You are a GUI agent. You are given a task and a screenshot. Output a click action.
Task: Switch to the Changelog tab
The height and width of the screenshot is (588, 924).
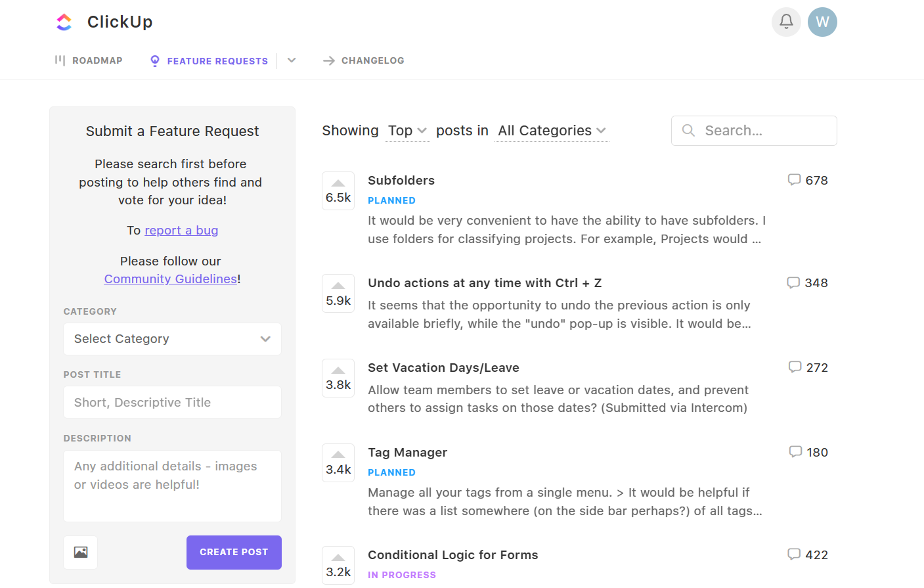372,60
